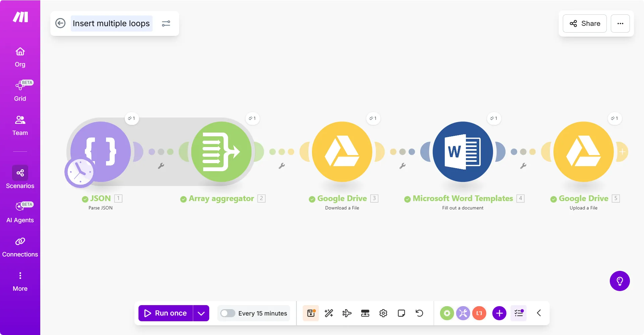The image size is (644, 335).
Task: Click module number 4 beside Microsoft Word Templates
Action: tap(521, 198)
